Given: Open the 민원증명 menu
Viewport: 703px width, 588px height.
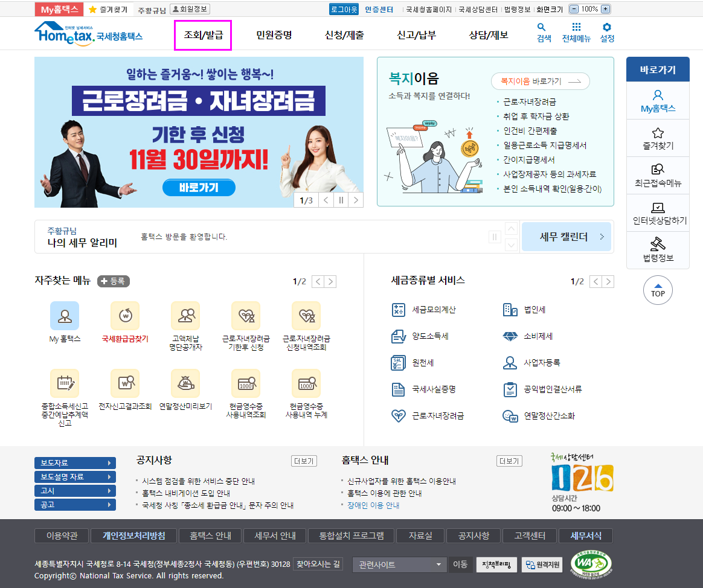Looking at the screenshot, I should click(x=274, y=35).
